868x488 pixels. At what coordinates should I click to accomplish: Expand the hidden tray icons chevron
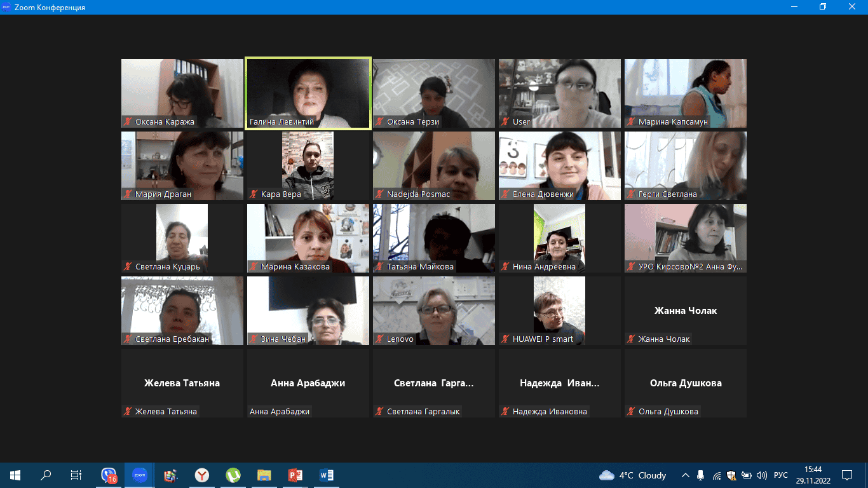click(686, 475)
